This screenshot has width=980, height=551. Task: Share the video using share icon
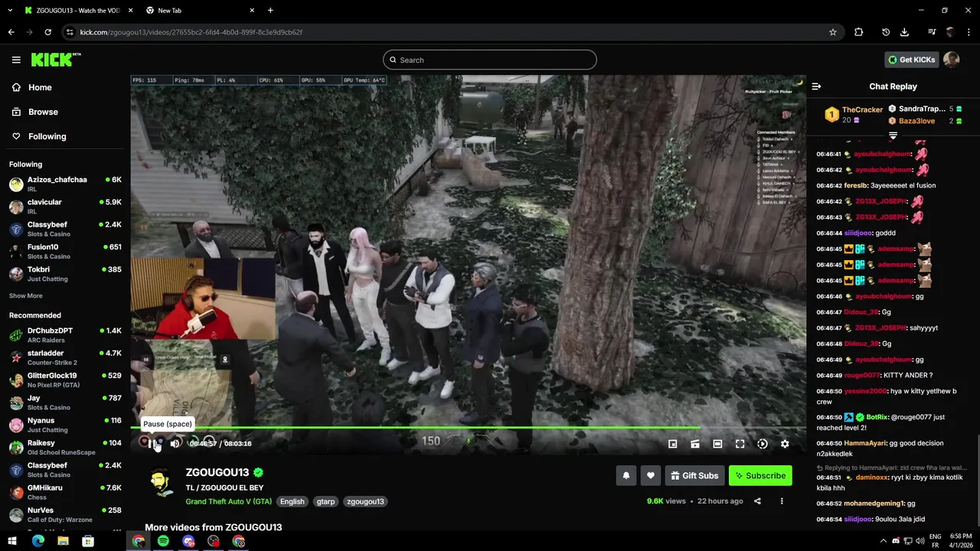[757, 501]
